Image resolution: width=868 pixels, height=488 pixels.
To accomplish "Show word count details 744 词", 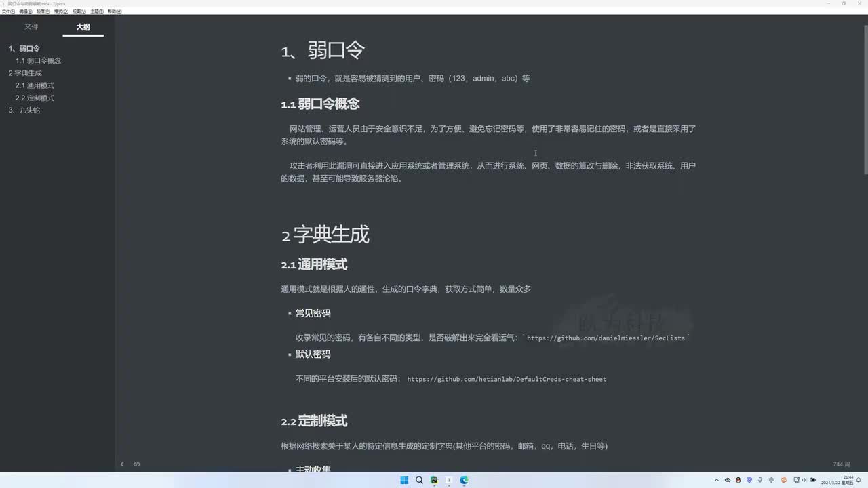I will coord(841,464).
